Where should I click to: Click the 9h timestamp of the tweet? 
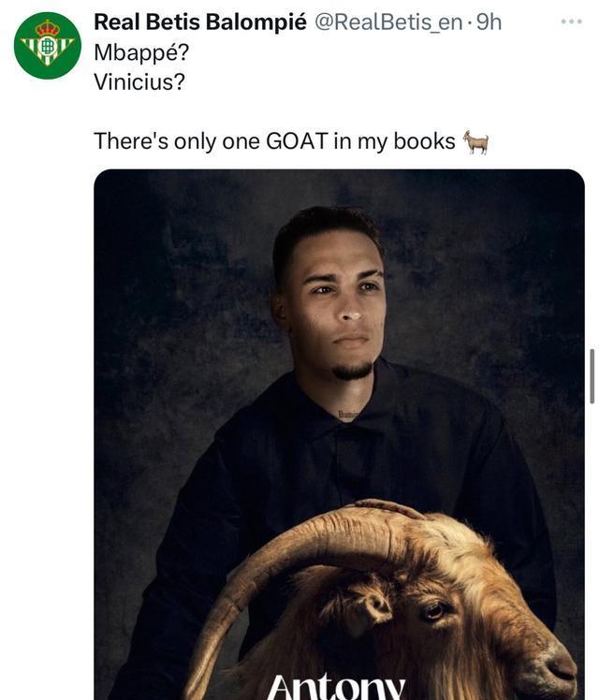pos(489,22)
